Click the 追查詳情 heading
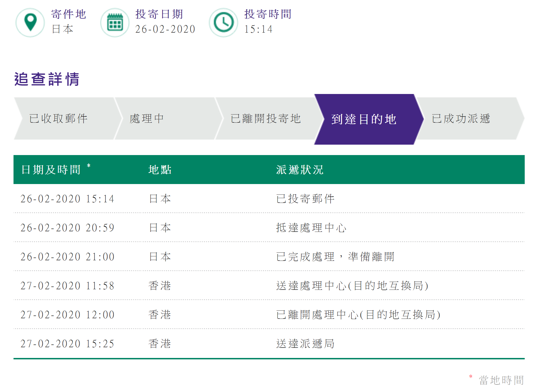The width and height of the screenshot is (534, 392). (x=47, y=79)
